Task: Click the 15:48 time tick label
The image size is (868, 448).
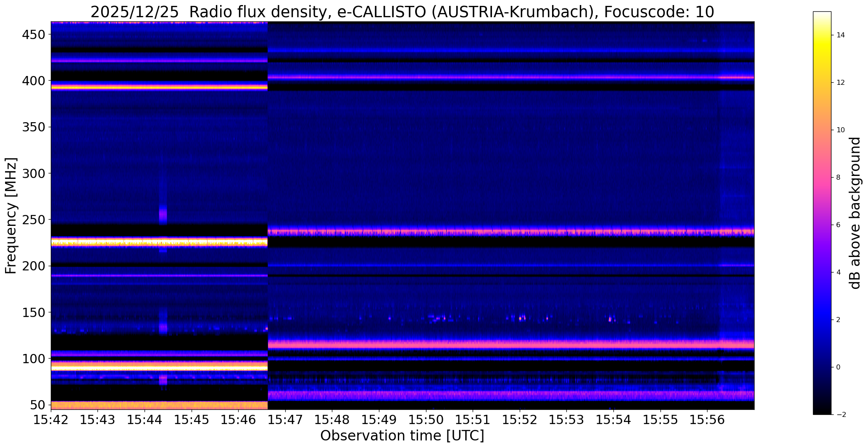Action: (x=332, y=420)
